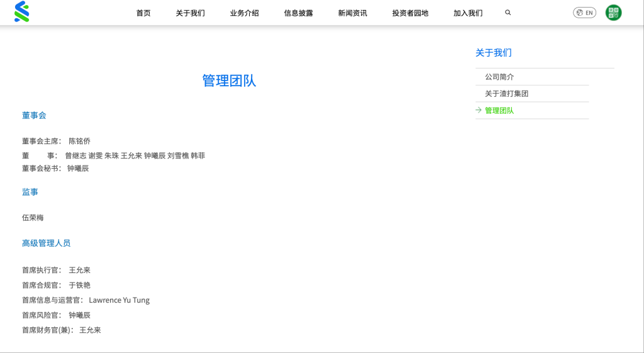The width and height of the screenshot is (644, 353).
Task: Switch language with the EN globe button
Action: coord(584,13)
